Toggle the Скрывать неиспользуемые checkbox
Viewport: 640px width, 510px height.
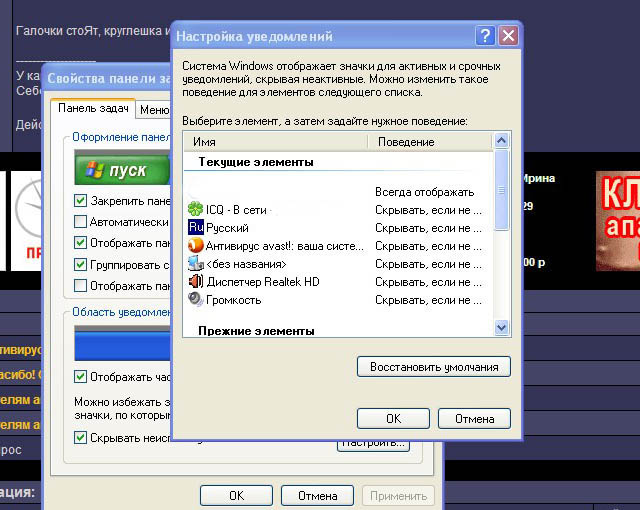click(81, 438)
